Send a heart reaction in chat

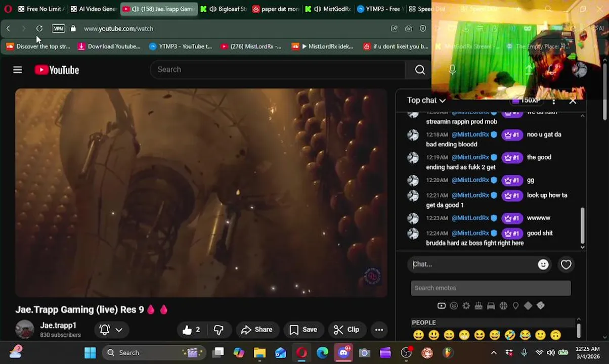(566, 264)
